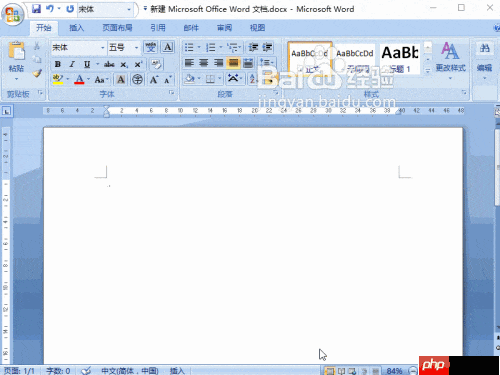Image resolution: width=500 pixels, height=375 pixels.
Task: Redo action in Quick Access toolbar
Action: click(70, 9)
